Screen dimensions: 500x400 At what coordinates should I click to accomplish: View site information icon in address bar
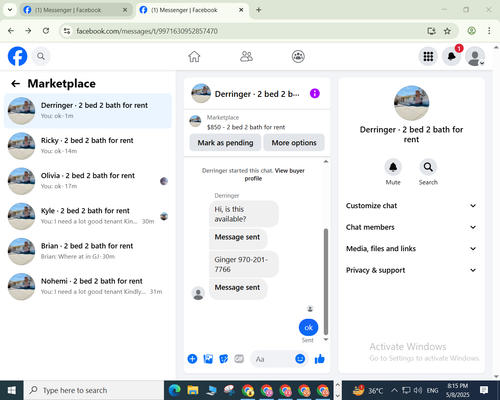point(67,31)
